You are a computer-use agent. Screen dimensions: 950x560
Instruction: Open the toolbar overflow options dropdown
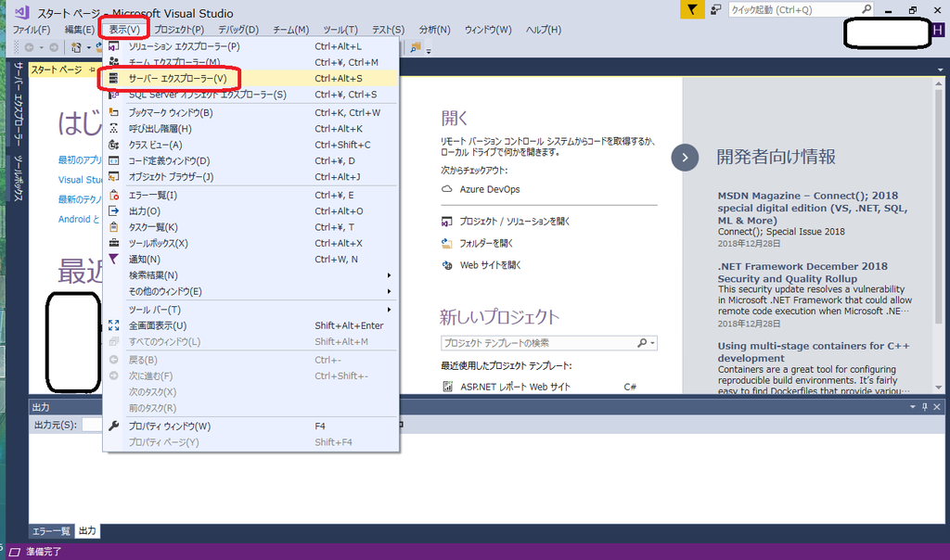pyautogui.click(x=429, y=51)
